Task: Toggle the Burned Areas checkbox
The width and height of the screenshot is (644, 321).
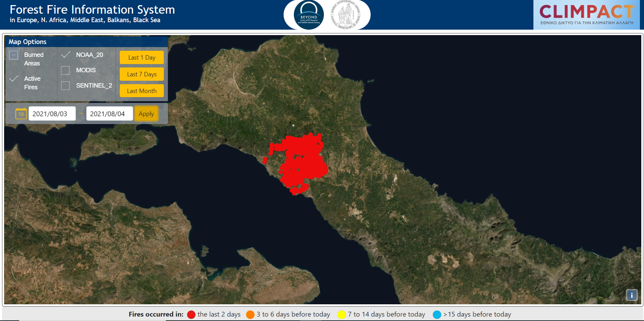Action: 14,55
